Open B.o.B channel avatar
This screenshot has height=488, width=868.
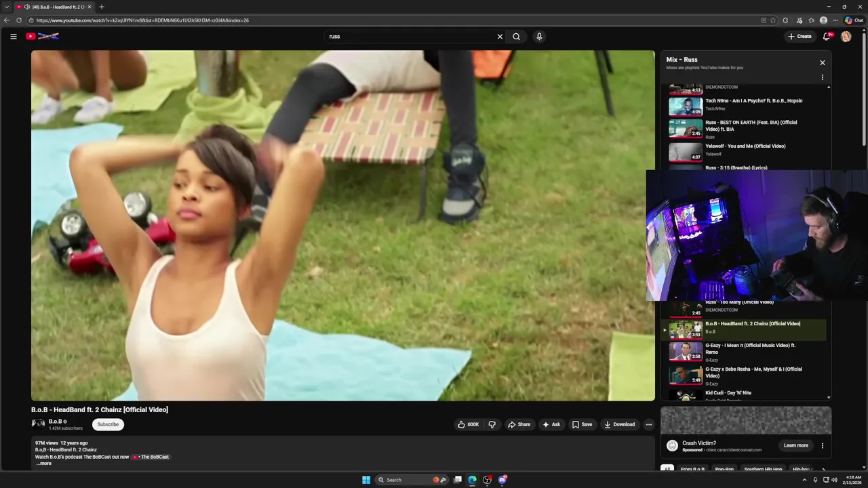pyautogui.click(x=38, y=424)
